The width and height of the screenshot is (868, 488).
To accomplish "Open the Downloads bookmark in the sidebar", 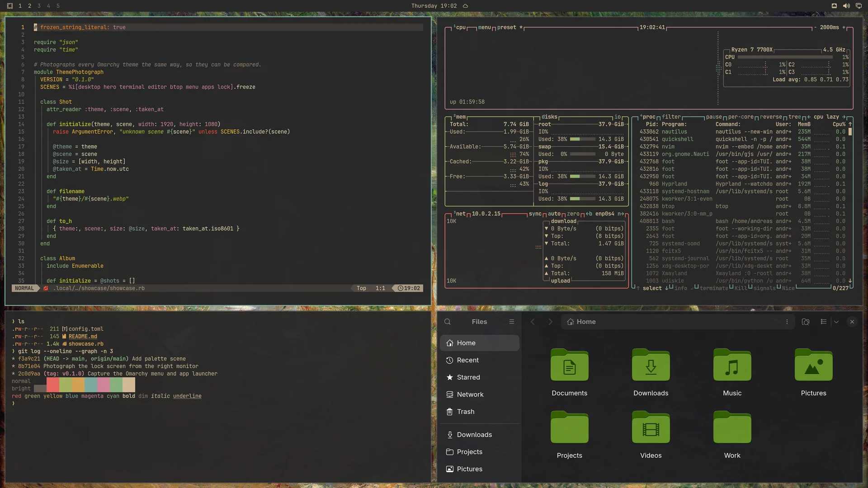I will tap(480, 435).
